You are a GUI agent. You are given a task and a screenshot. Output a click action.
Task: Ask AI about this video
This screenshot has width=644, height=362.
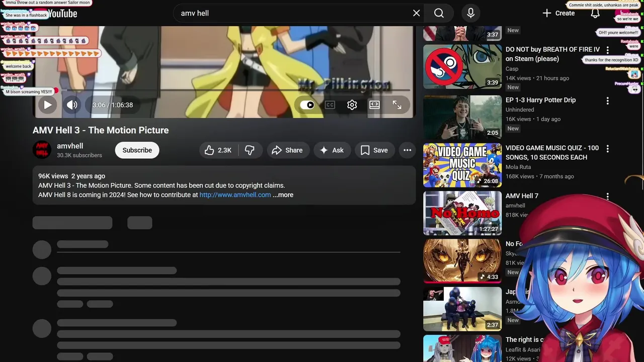332,150
